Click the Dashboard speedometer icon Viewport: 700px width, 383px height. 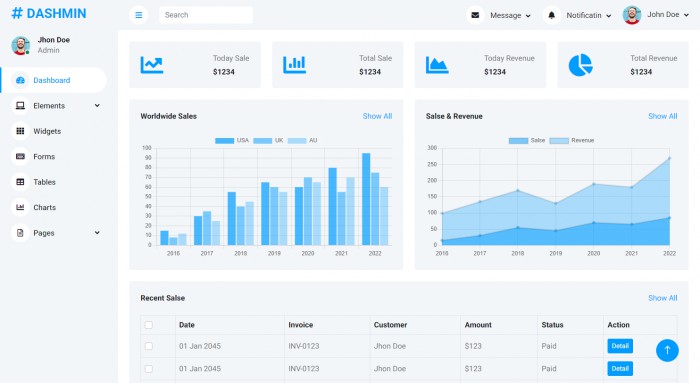click(20, 80)
